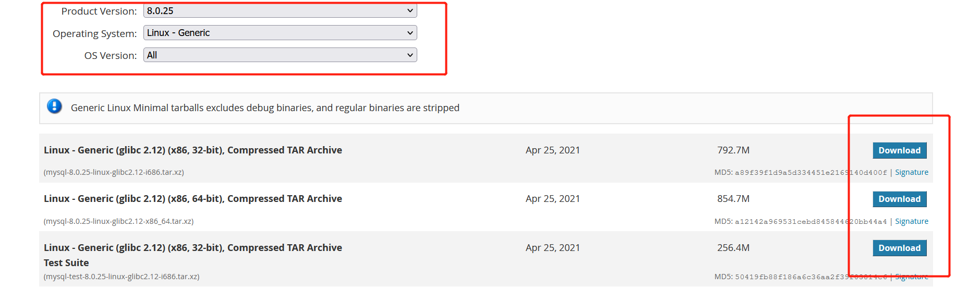
Task: Click filename mysql-test-8.0.25-linux-glibc2.12-i686.tar.xz
Action: pyautogui.click(x=122, y=277)
